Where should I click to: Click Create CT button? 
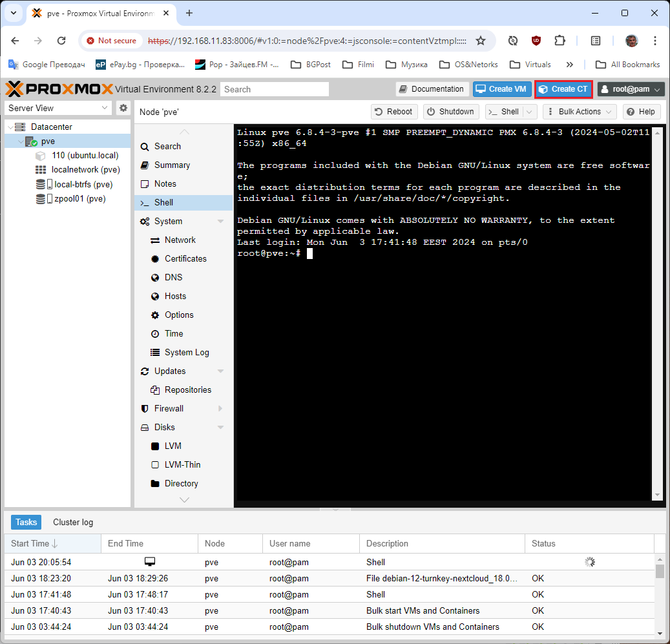pyautogui.click(x=563, y=89)
